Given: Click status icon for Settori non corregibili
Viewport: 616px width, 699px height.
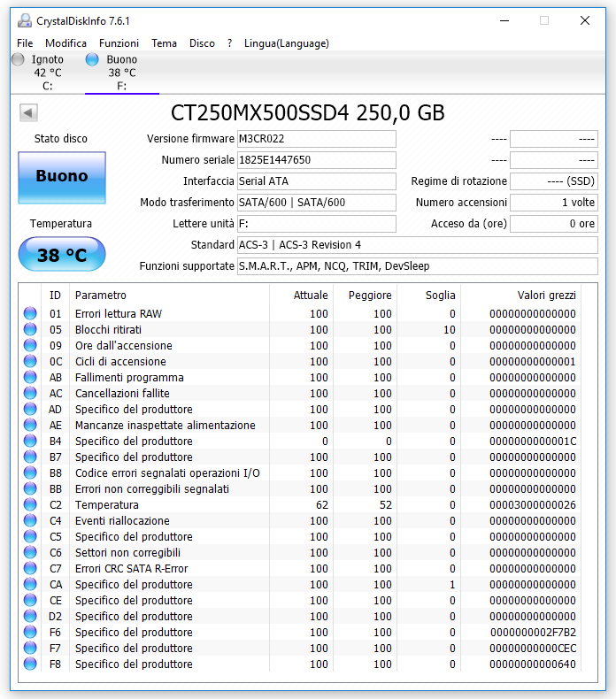Looking at the screenshot, I should point(30,552).
